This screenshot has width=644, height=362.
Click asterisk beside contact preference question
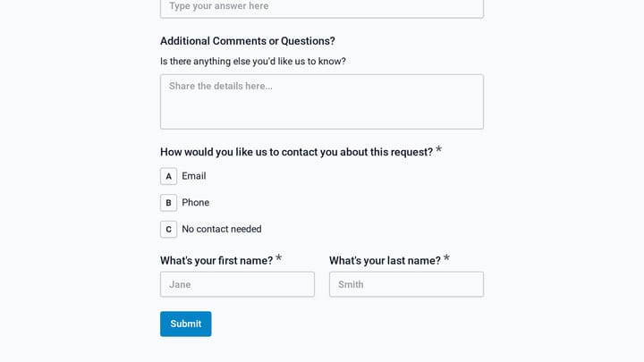click(x=438, y=149)
